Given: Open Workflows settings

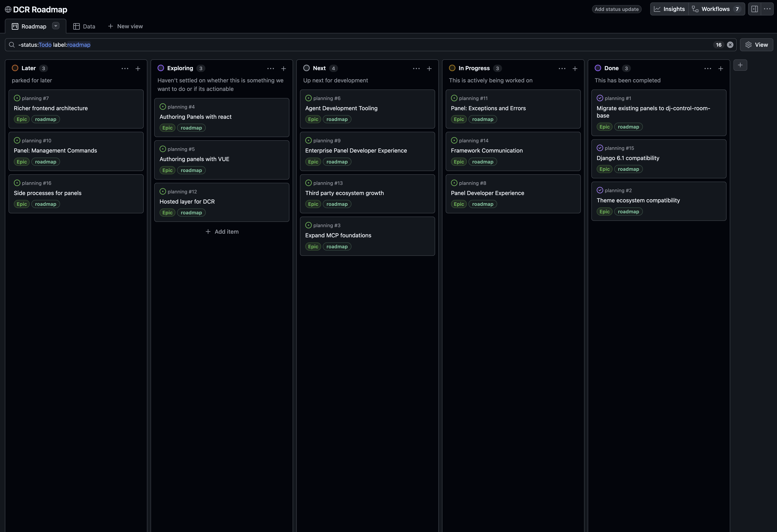Looking at the screenshot, I should (717, 9).
